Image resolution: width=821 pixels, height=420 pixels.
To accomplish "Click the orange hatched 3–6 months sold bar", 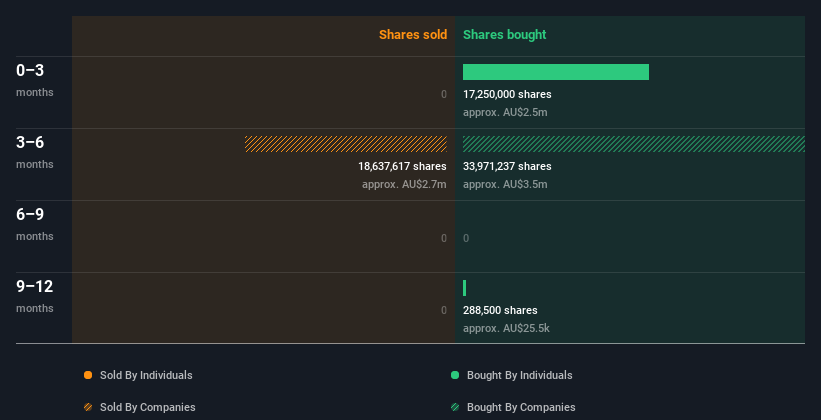I will (x=346, y=144).
